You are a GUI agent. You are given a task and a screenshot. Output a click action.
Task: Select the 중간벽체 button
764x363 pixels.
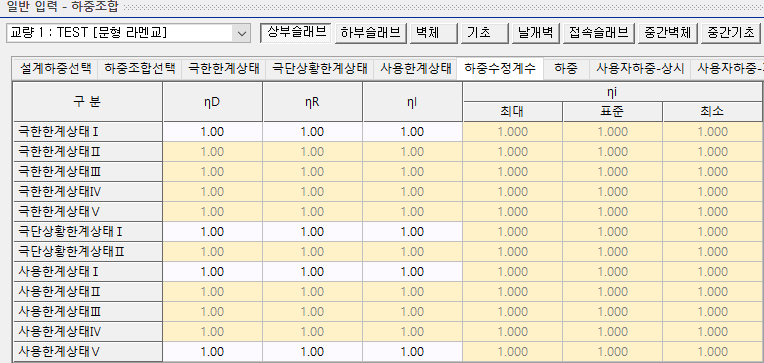(668, 33)
